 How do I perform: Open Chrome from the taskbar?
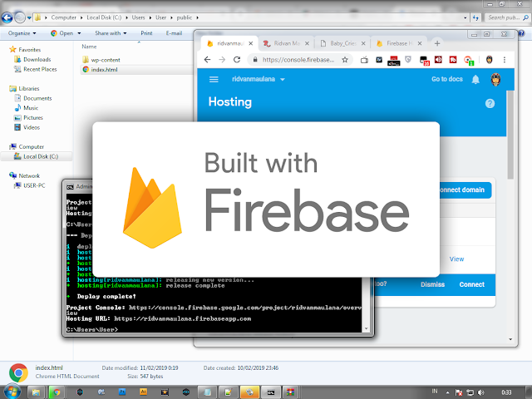point(57,392)
